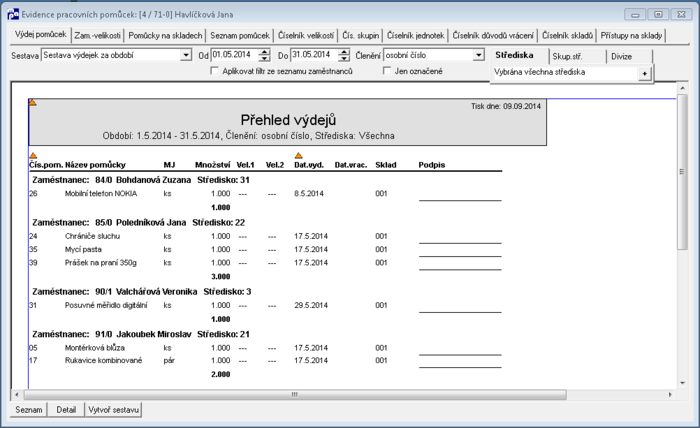Click the Rukavice kombinované item
The image size is (700, 428).
point(103,360)
